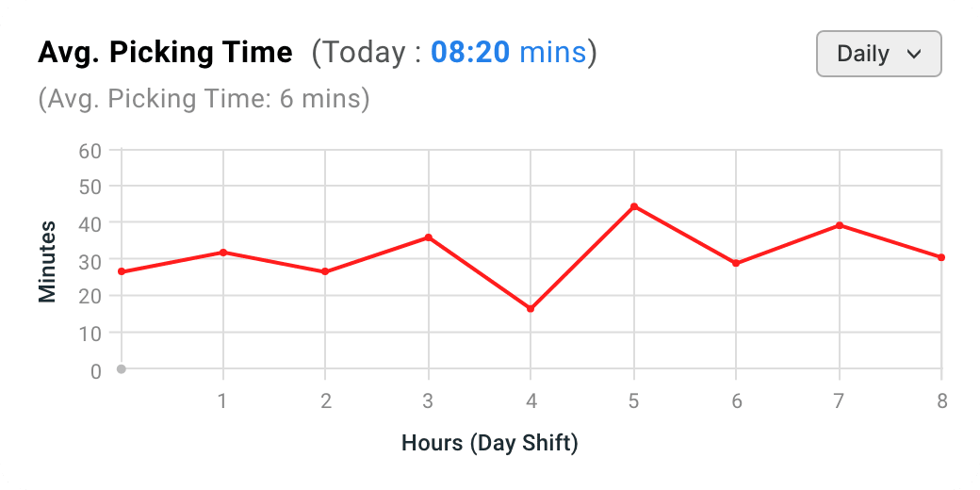Click the gray dot at zero origin
980x490 pixels.
click(122, 369)
